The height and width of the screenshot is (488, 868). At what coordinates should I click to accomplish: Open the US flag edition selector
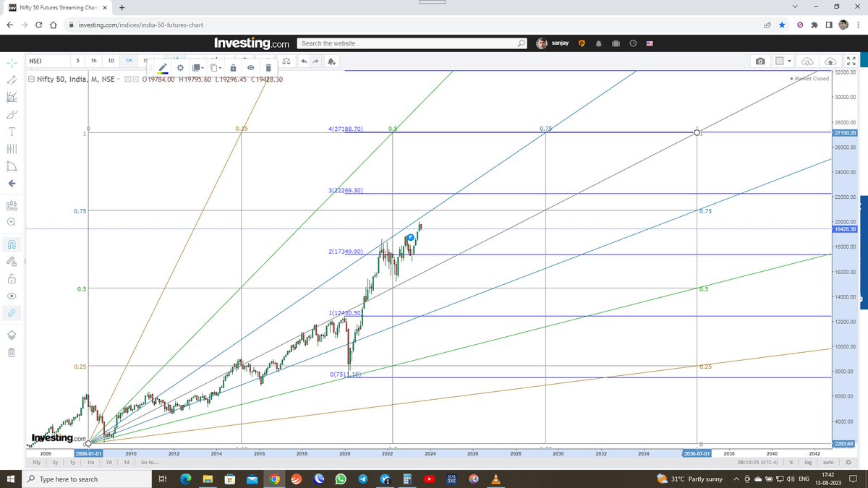(x=650, y=43)
